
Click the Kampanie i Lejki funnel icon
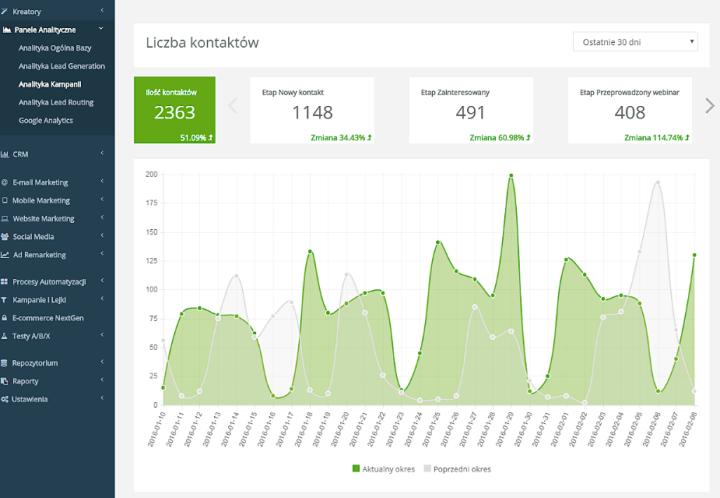coord(5,300)
